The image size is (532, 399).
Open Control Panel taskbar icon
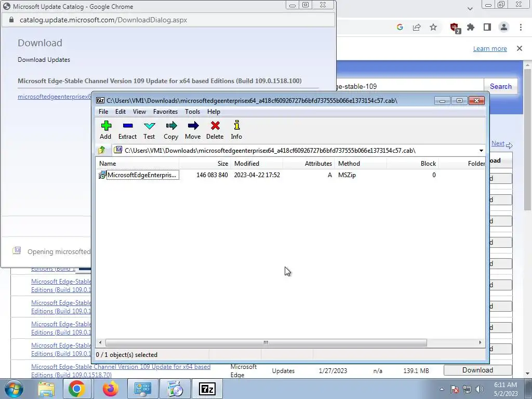coord(142,389)
